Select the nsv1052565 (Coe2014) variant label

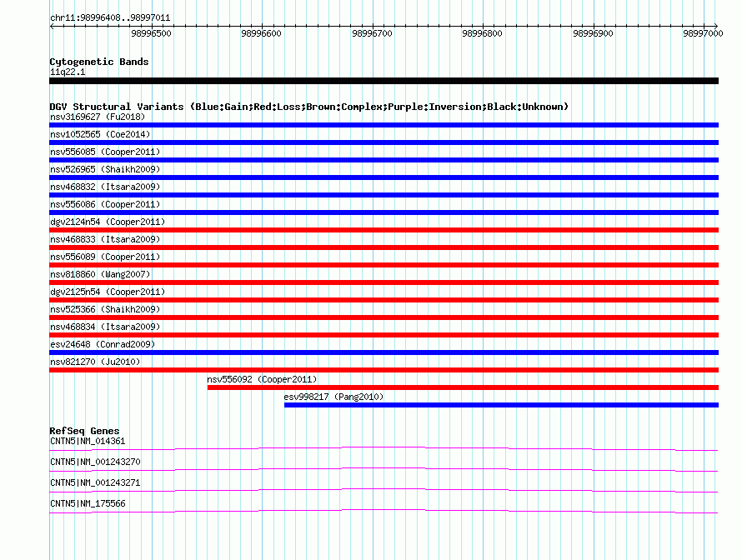[100, 134]
